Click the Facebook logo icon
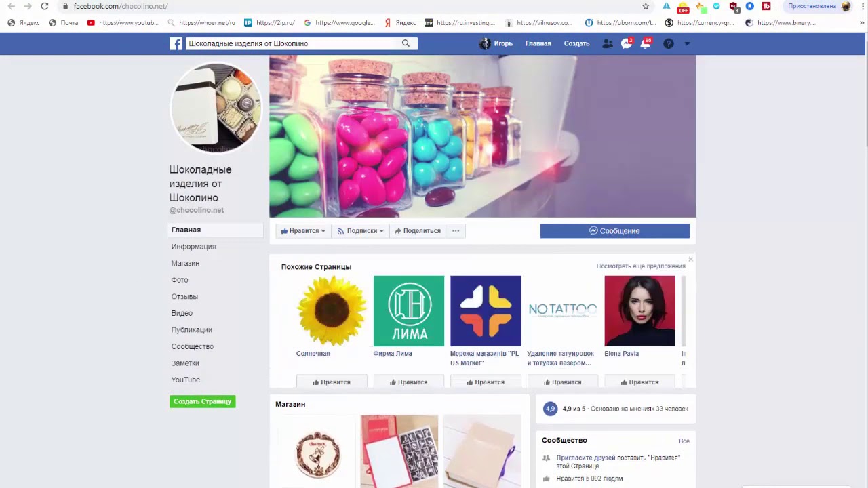This screenshot has width=868, height=488. point(176,43)
